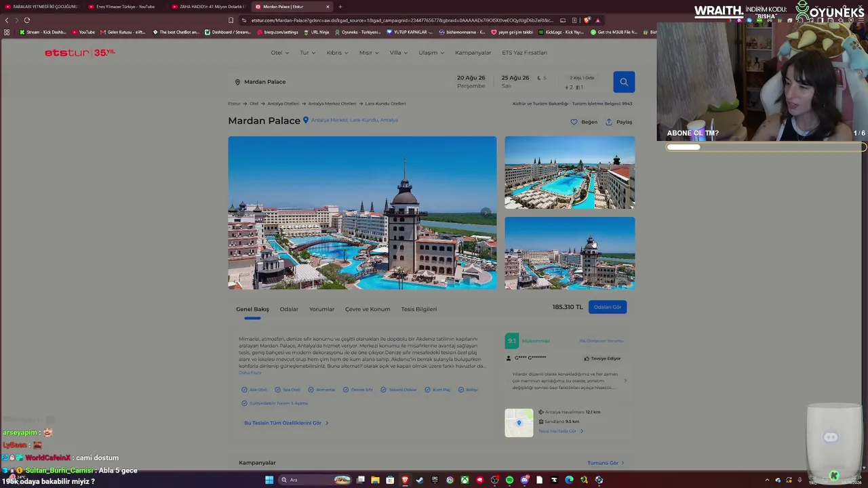The image size is (868, 488).
Task: Reload the page with browser refresh icon
Action: point(27,20)
